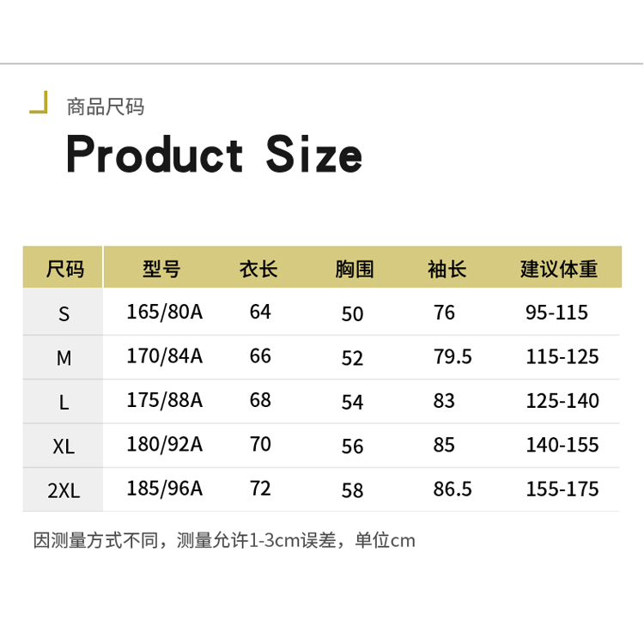
Task: Select the 建议体重 column header
Action: pyautogui.click(x=558, y=269)
